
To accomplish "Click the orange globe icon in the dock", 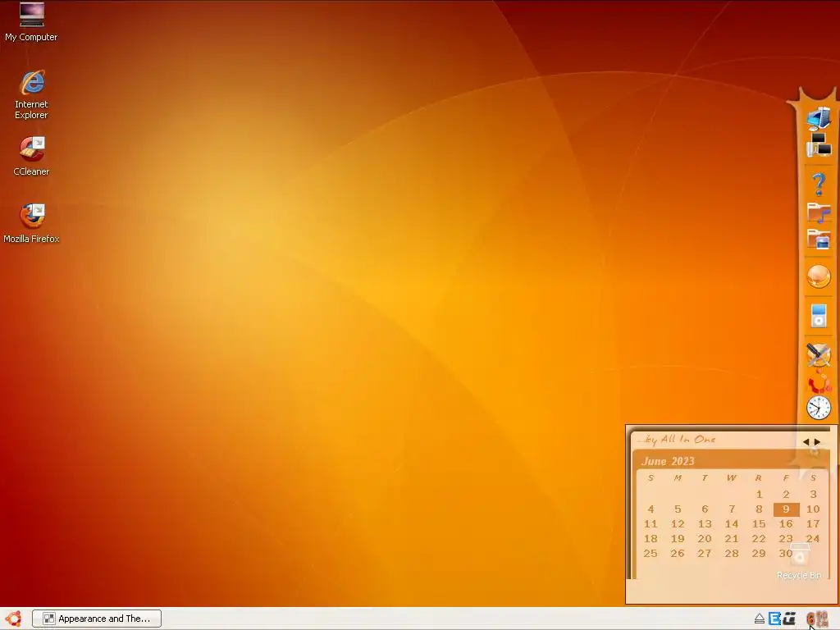I will [819, 276].
